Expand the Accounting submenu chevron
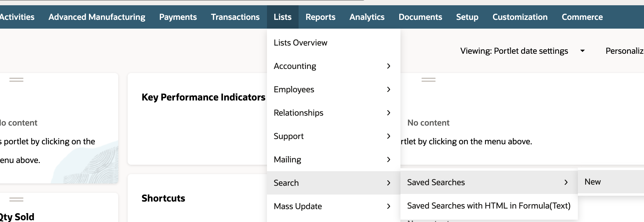 click(389, 66)
